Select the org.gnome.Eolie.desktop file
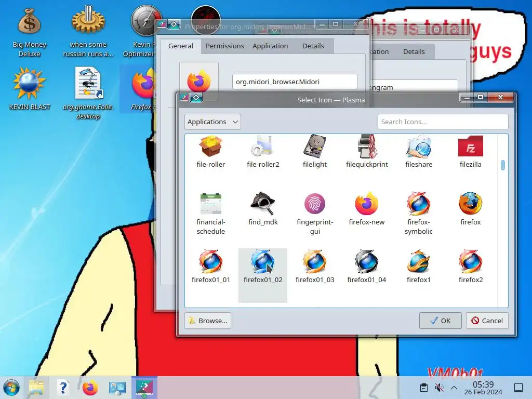The height and width of the screenshot is (399, 532). 88,94
